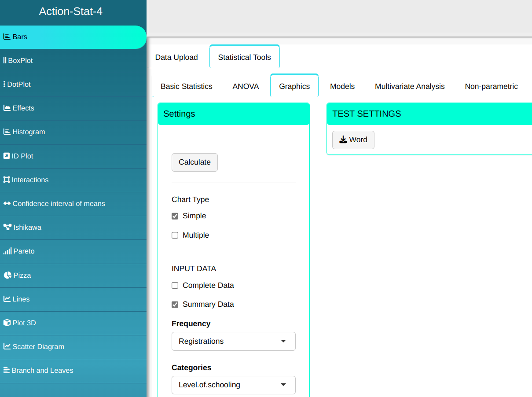Open the Plot 3D cube icon
The height and width of the screenshot is (397, 532).
(7, 323)
